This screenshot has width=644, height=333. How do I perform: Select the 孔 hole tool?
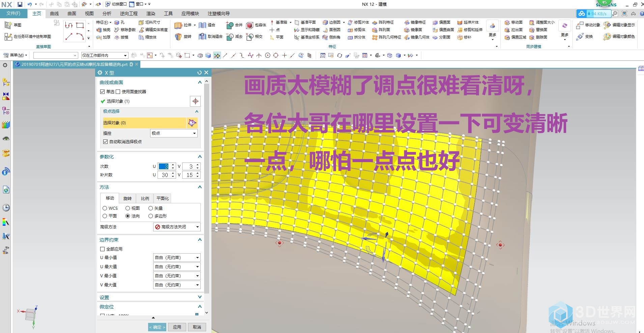coord(119,22)
